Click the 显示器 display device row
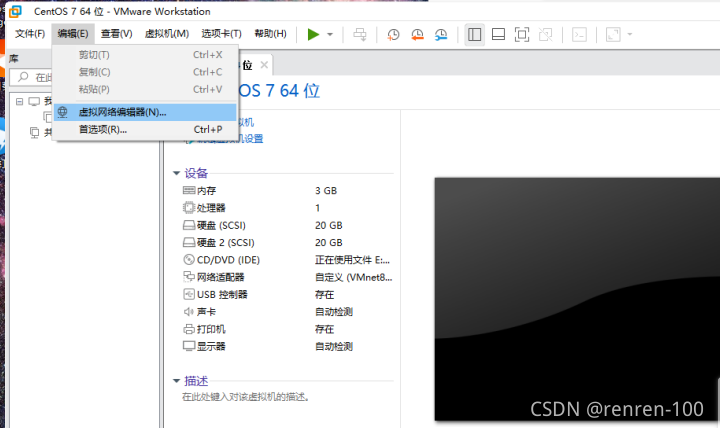This screenshot has height=428, width=720. 287,346
